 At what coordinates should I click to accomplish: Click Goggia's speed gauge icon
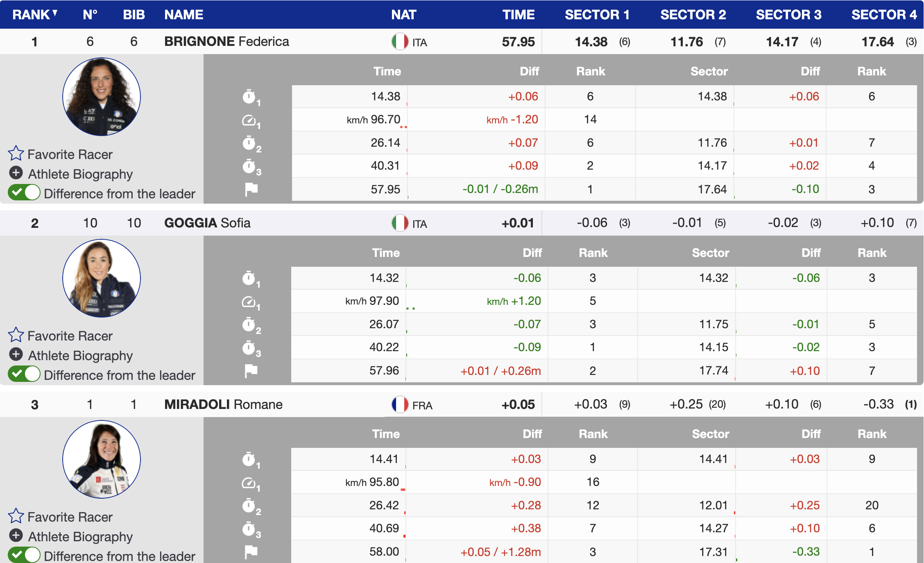[x=249, y=302]
